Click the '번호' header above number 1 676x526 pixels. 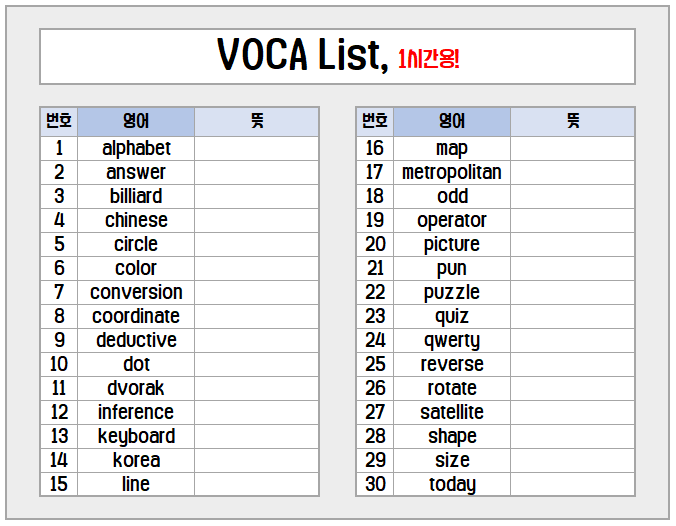59,122
